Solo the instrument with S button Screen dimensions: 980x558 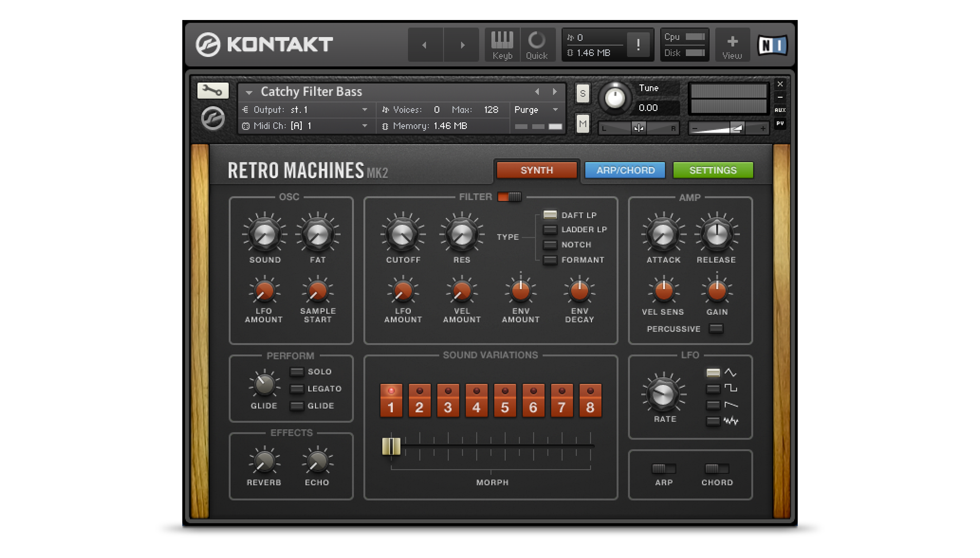pos(582,94)
